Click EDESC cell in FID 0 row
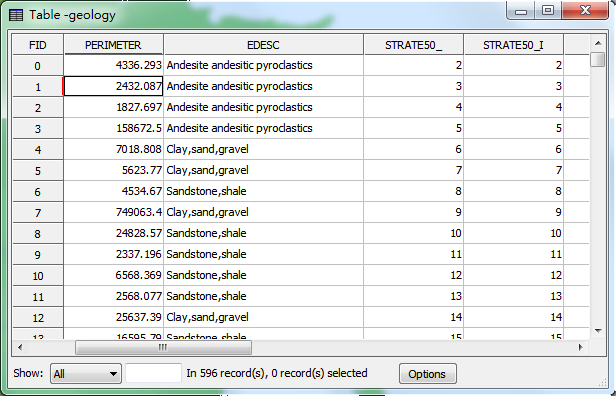The image size is (616, 396). [263, 65]
